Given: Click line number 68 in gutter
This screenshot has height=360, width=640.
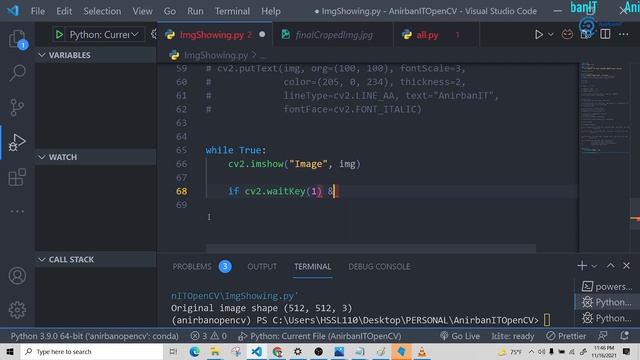Looking at the screenshot, I should tap(182, 191).
